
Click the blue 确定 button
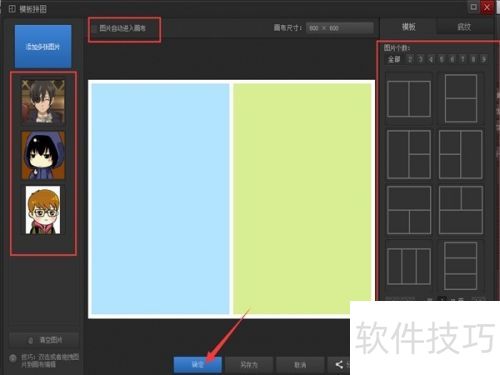coord(198,365)
